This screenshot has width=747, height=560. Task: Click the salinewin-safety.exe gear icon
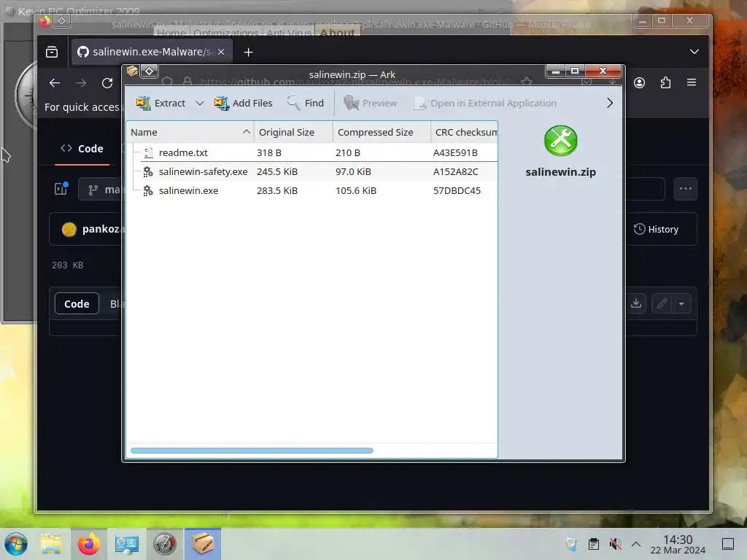[148, 172]
